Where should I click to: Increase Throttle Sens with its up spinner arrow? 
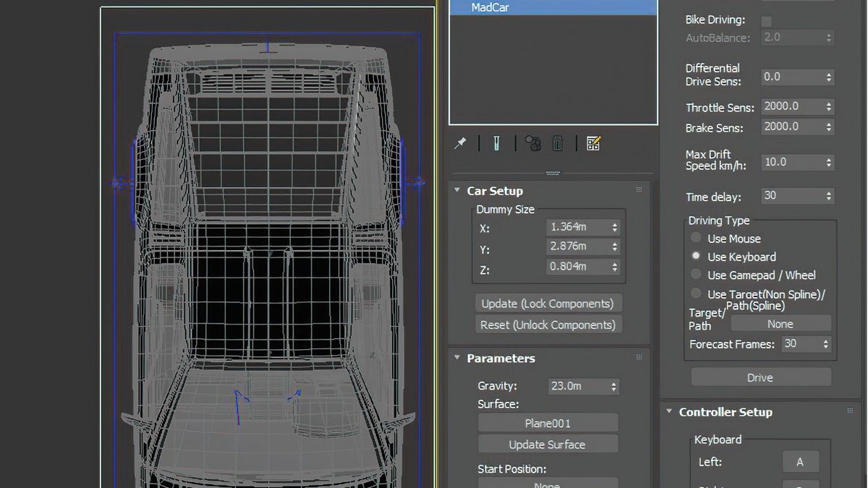coord(830,103)
